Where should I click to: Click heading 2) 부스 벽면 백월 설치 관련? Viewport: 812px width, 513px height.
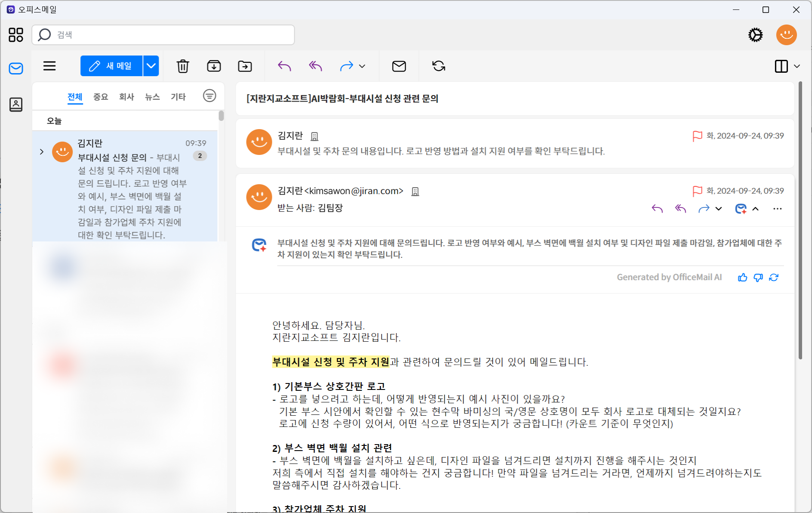pyautogui.click(x=332, y=448)
